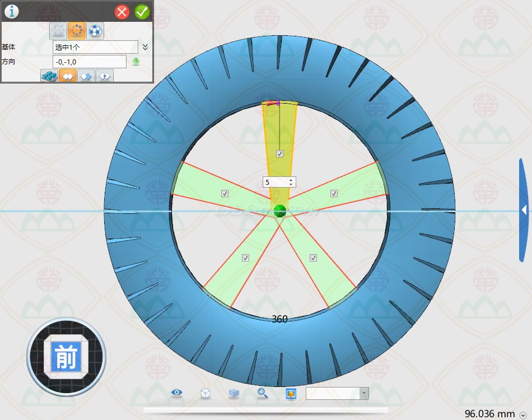Select the circular array pattern type
The image size is (532, 420).
point(76,31)
